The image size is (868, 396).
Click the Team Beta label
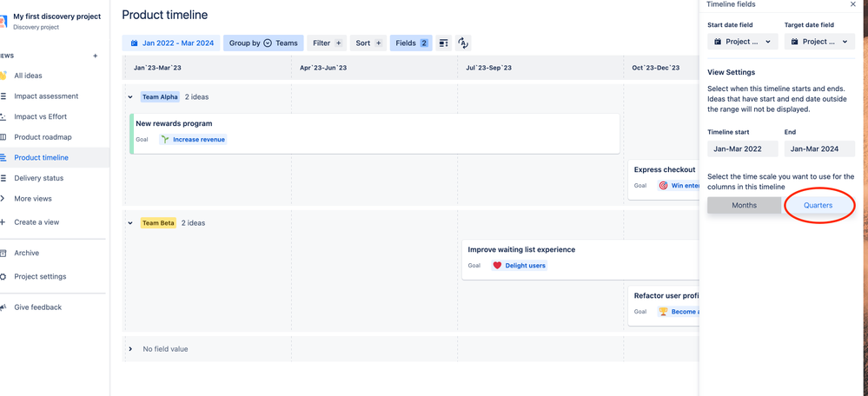click(x=158, y=223)
